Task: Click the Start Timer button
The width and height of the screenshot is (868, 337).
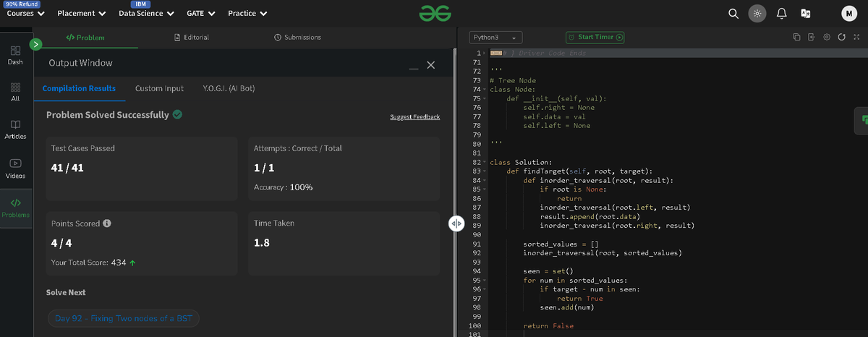Action: [595, 37]
